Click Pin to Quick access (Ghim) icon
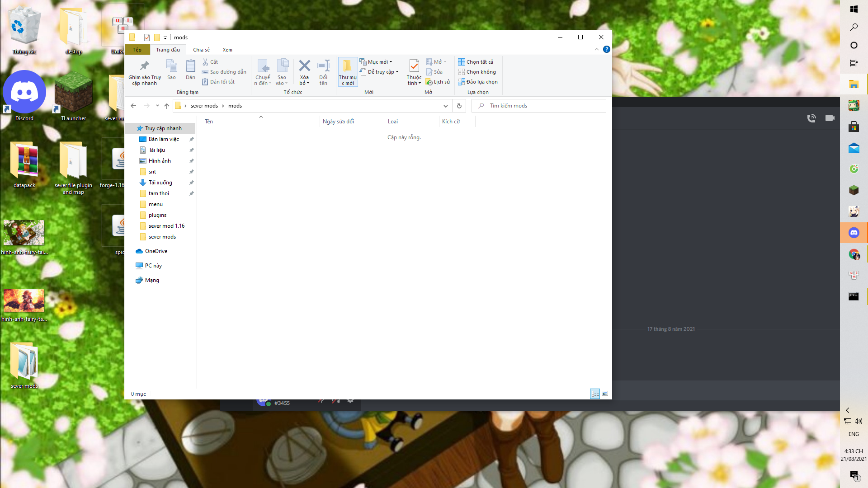 click(145, 66)
